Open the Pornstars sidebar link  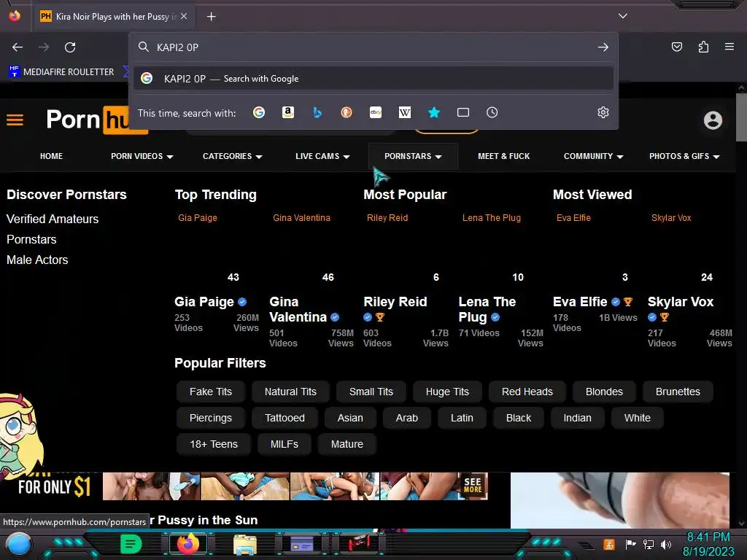(31, 239)
